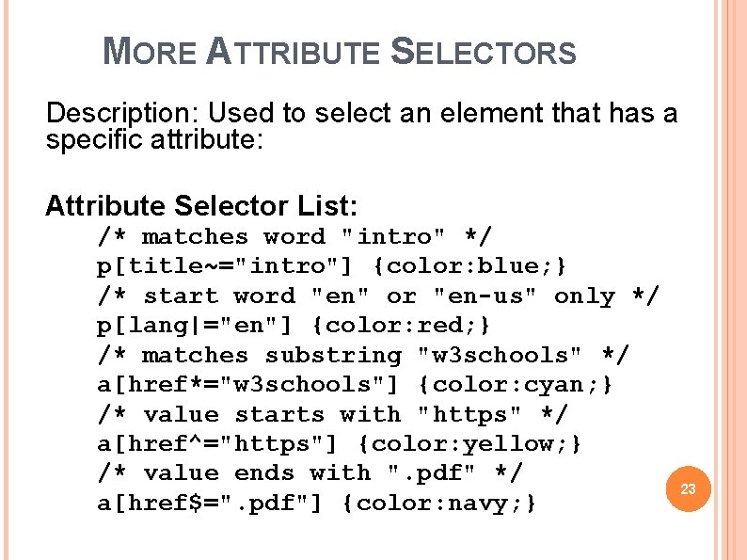Select the {color:navy;} declaration
The image size is (747, 560).
click(440, 504)
